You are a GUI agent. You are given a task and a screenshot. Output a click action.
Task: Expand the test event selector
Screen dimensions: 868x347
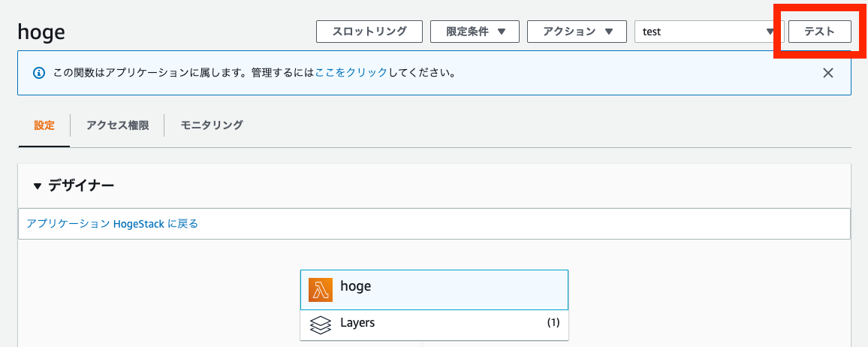point(706,32)
